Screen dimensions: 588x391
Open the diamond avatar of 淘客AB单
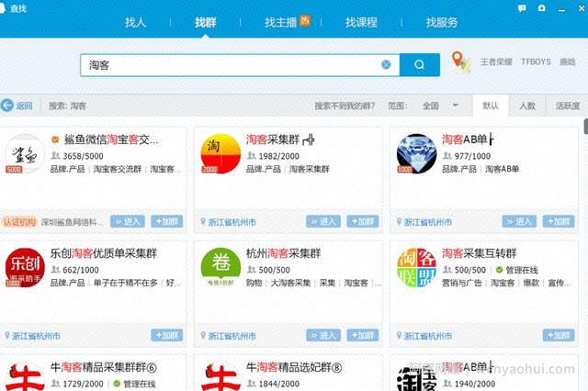point(416,154)
